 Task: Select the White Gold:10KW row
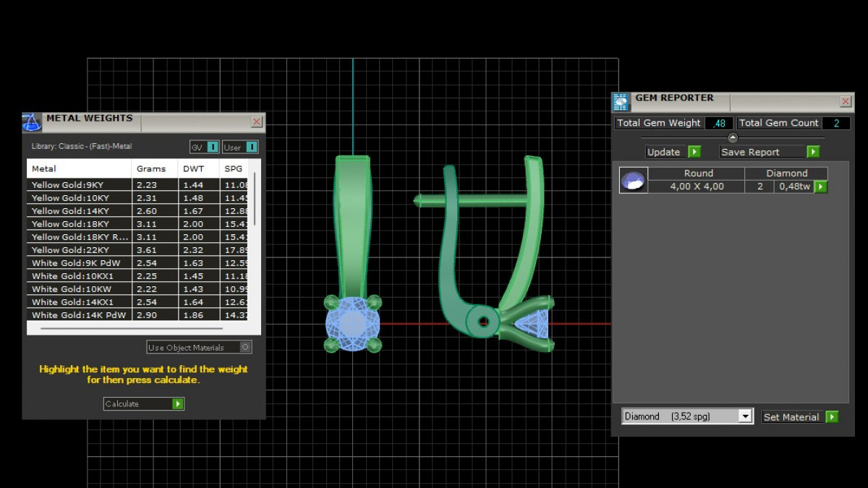tap(80, 289)
